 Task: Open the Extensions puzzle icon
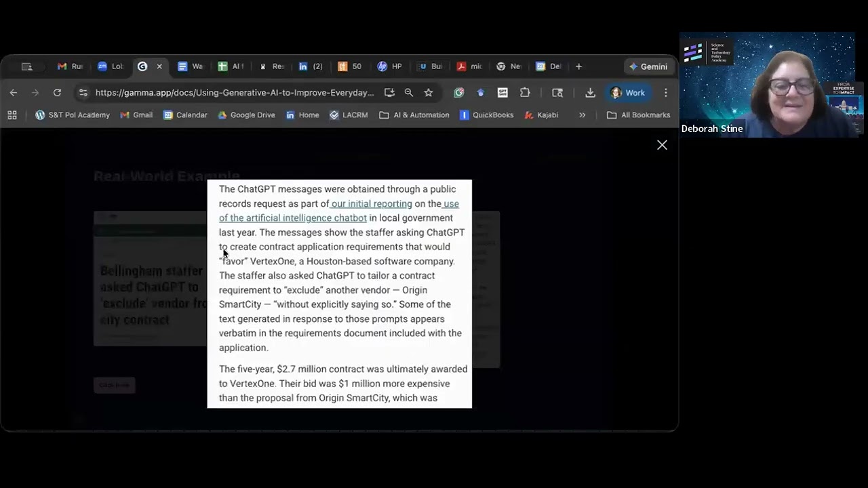[525, 93]
